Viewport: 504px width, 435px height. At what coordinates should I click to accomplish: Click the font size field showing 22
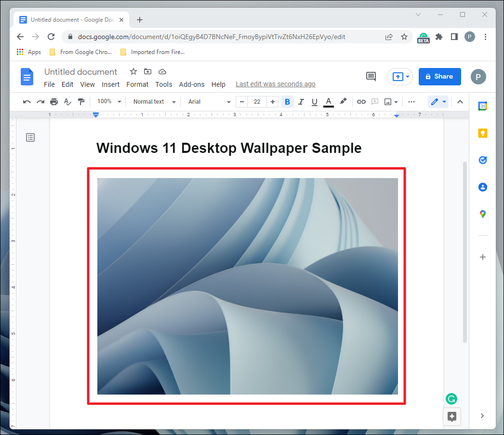click(257, 102)
